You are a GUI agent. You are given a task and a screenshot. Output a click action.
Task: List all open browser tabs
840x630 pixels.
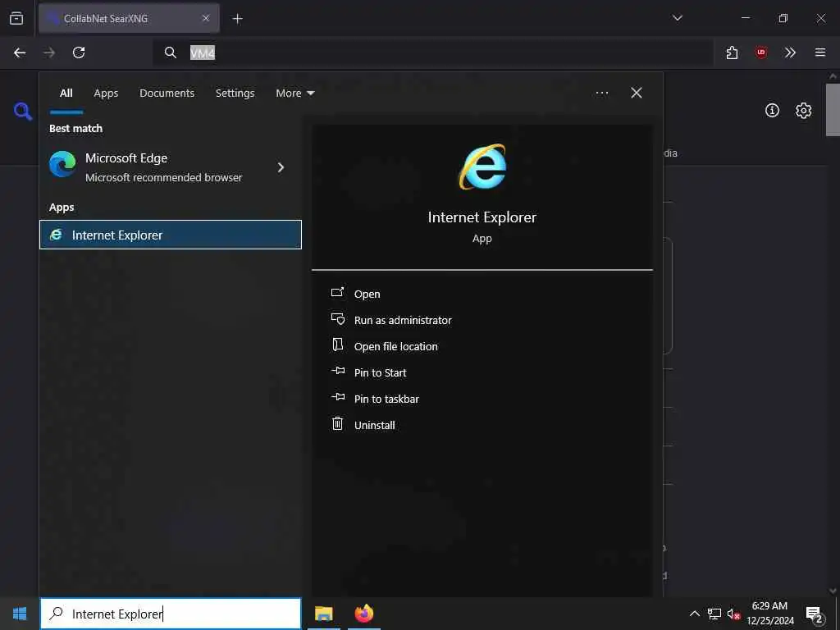click(677, 18)
